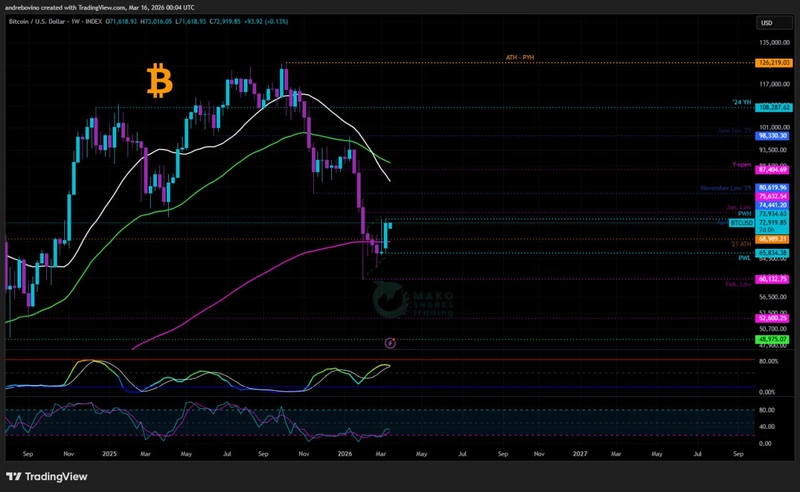Select the magenta 60,132.75 price label
Image resolution: width=800 pixels, height=492 pixels.
coord(774,280)
